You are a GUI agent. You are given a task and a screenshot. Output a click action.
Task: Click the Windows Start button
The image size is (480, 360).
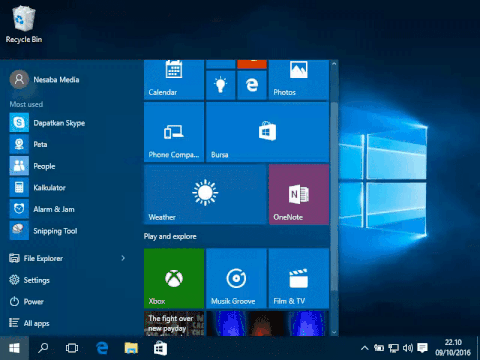[x=14, y=348]
